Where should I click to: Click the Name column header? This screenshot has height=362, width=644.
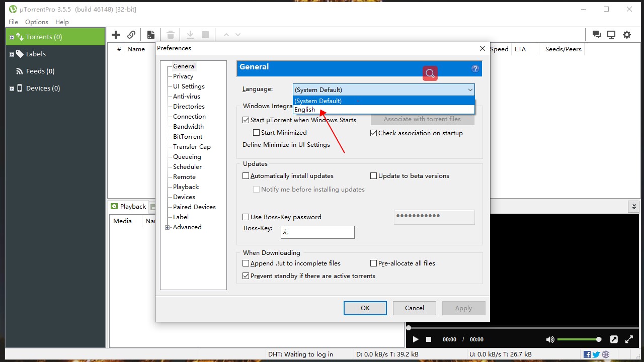tap(136, 49)
